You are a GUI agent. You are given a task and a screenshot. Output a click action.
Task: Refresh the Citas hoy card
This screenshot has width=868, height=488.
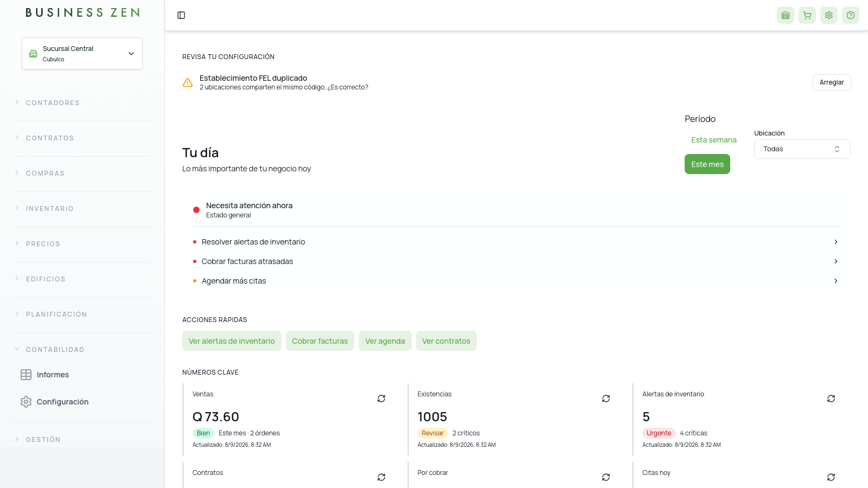[831, 477]
